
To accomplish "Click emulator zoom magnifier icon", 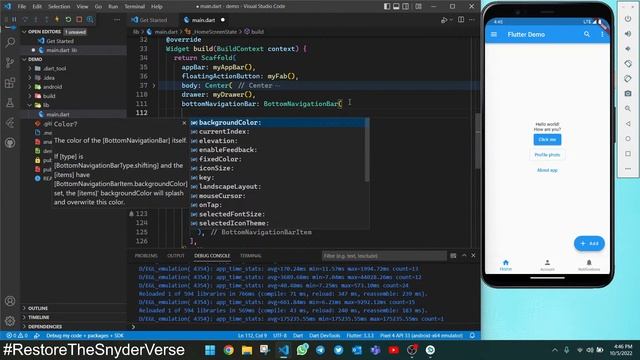I will [628, 109].
